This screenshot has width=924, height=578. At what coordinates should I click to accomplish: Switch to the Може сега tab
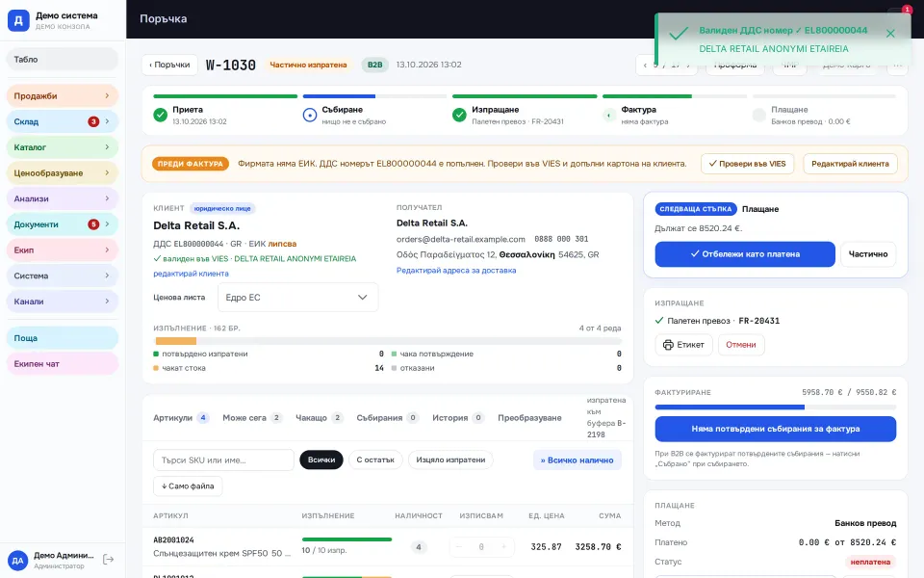(252, 417)
